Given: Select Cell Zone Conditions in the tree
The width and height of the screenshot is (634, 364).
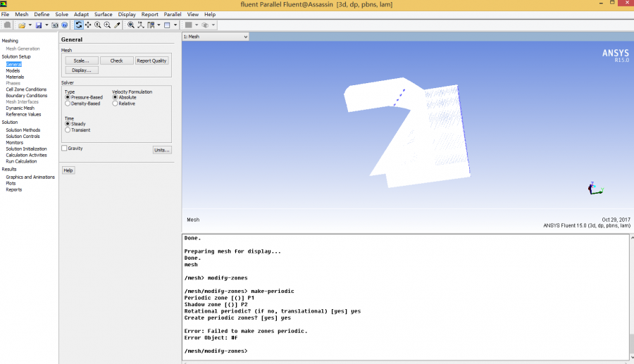Looking at the screenshot, I should [x=26, y=89].
